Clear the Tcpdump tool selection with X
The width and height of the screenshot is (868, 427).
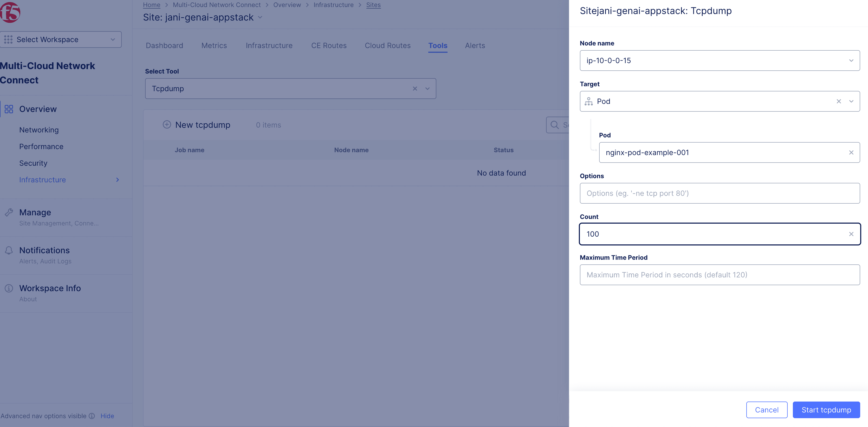pyautogui.click(x=415, y=89)
